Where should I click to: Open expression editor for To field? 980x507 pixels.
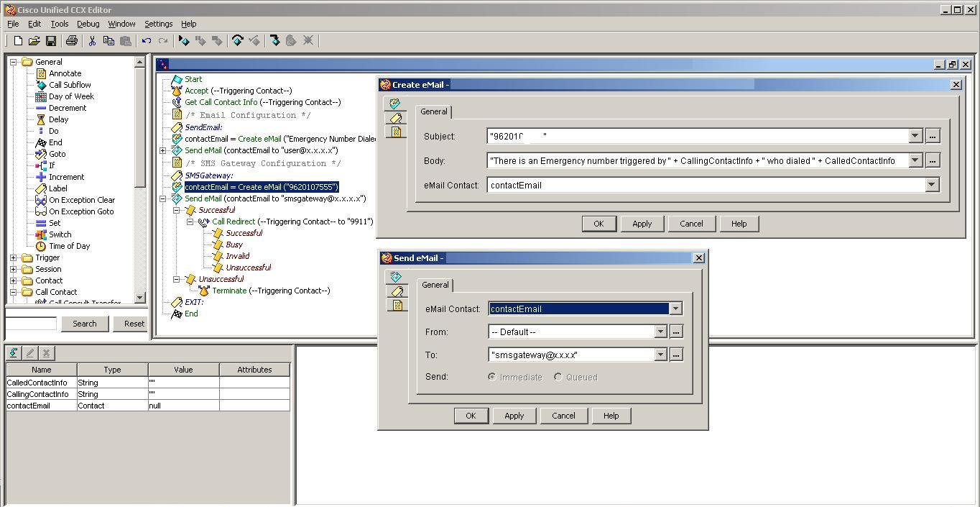coord(676,355)
